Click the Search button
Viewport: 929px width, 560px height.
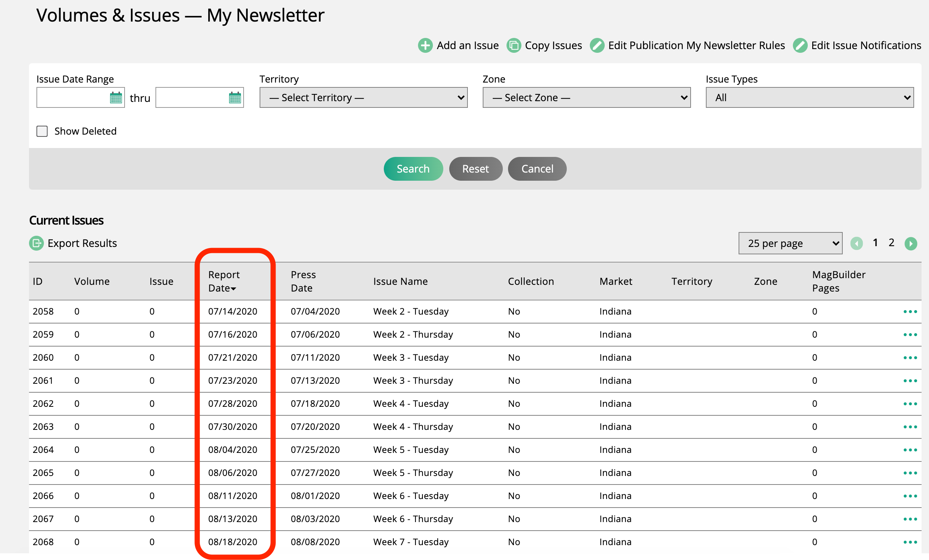tap(413, 168)
